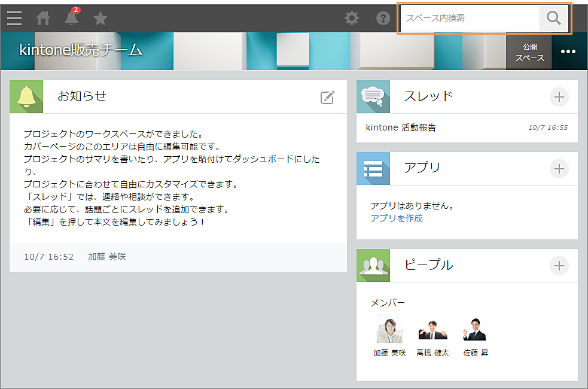
Task: Open the hamburger main menu
Action: click(14, 18)
